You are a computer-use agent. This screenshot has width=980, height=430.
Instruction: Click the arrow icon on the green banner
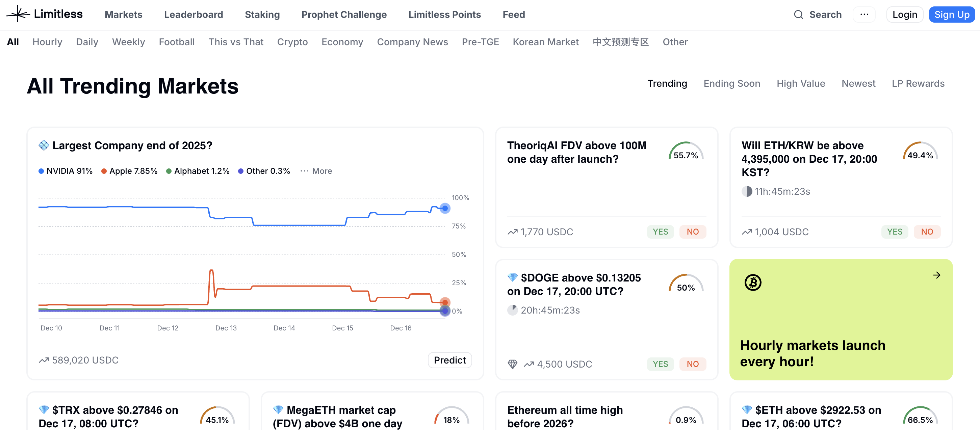[x=937, y=275]
